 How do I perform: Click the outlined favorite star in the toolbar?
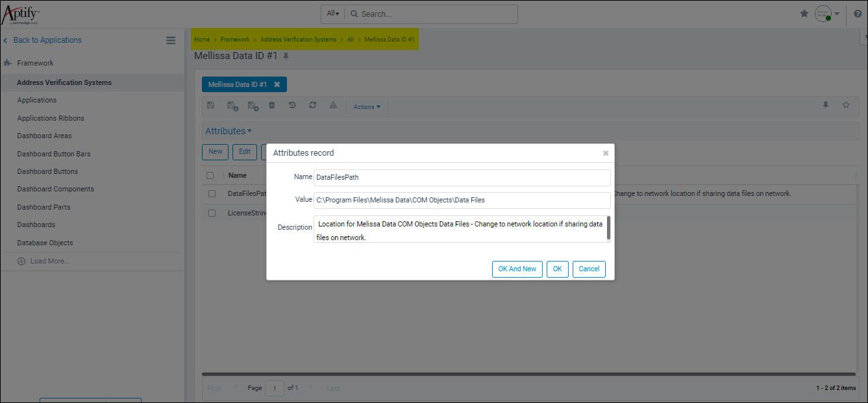846,105
